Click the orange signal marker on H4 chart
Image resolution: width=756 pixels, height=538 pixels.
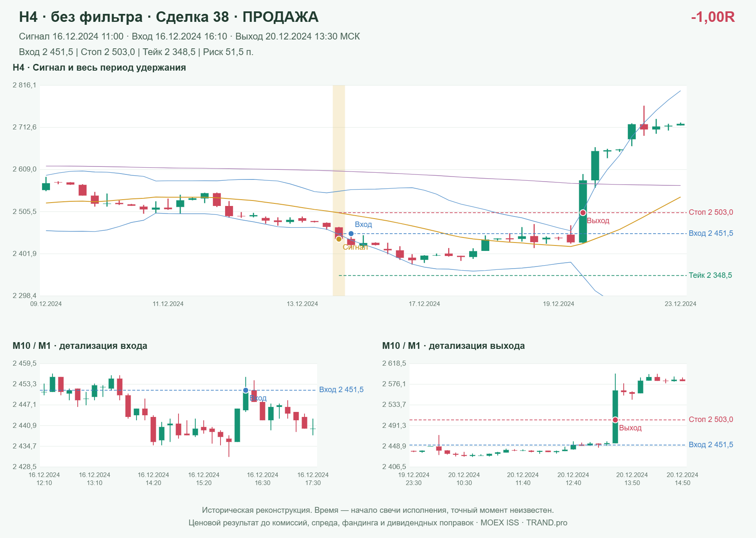(x=339, y=239)
